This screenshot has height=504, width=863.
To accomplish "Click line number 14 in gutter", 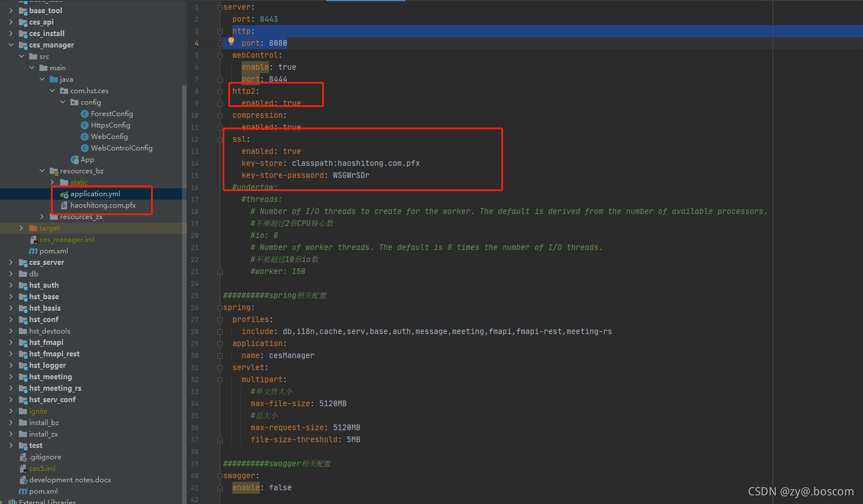I will tap(195, 164).
